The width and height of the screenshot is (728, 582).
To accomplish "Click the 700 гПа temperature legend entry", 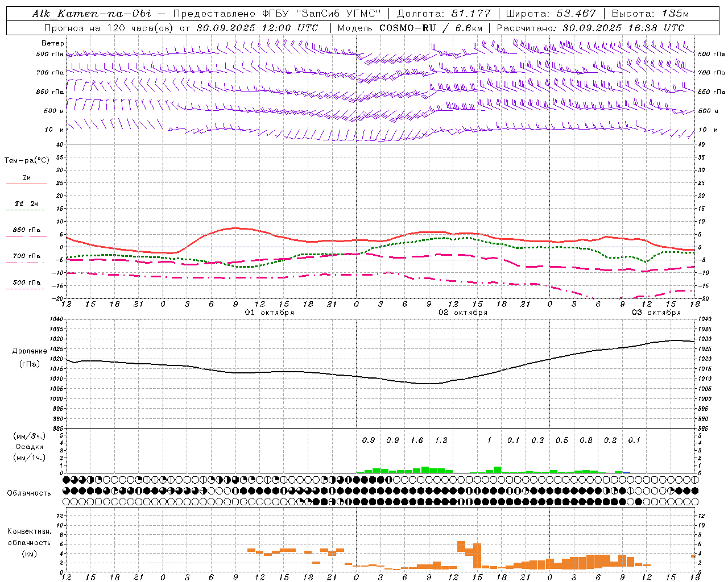I will click(27, 256).
